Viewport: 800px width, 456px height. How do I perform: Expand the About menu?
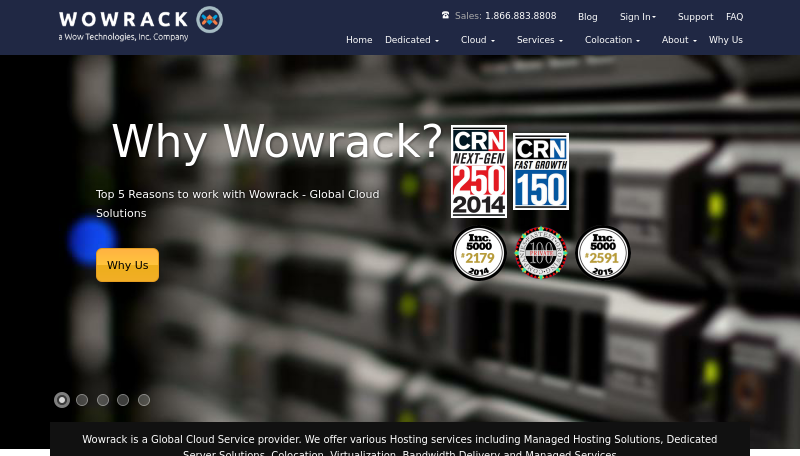[x=679, y=40]
